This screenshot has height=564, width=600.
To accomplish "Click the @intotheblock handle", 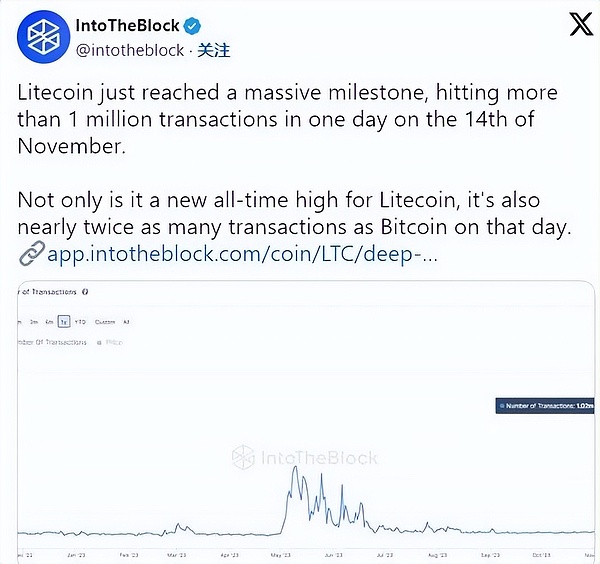I will (x=131, y=49).
